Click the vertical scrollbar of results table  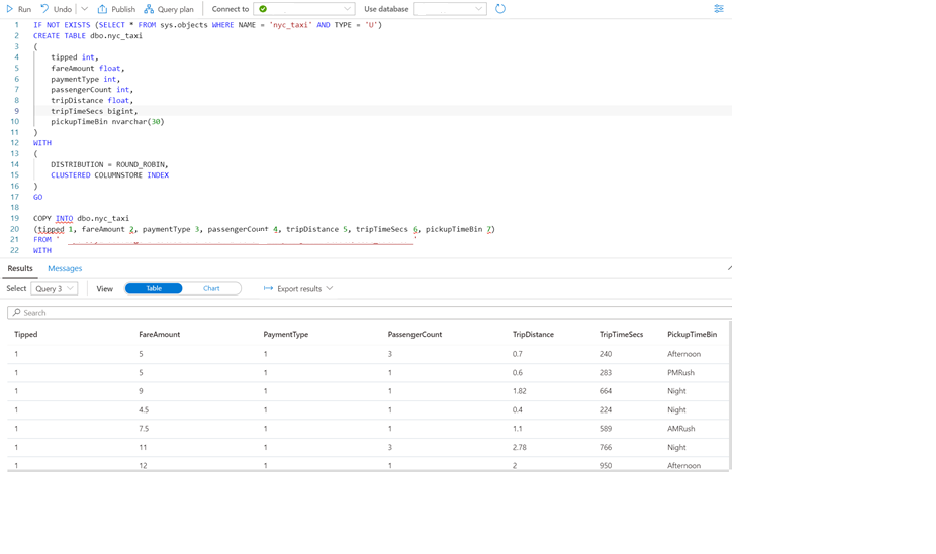pos(730,396)
